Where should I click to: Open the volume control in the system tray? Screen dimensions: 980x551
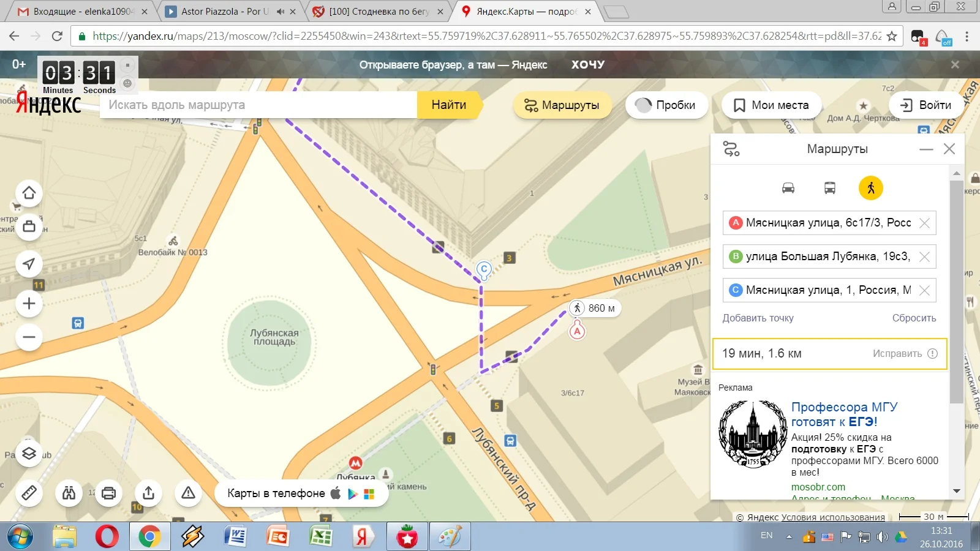point(882,537)
